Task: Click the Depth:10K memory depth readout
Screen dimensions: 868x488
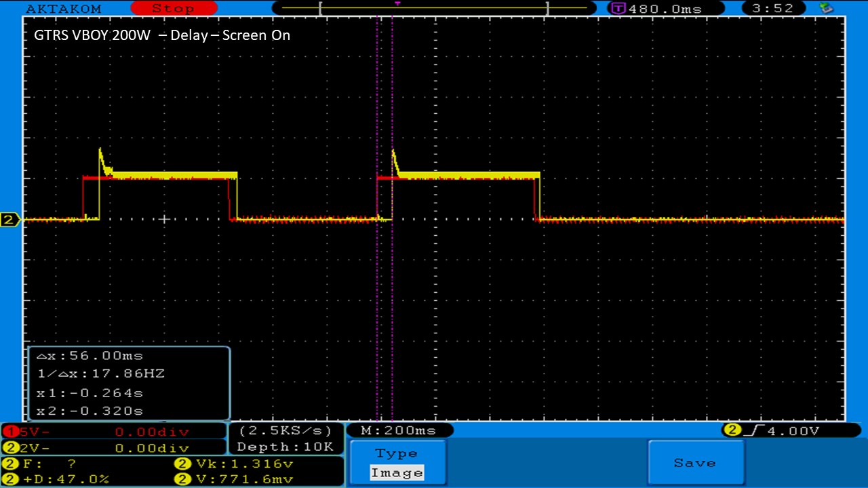Action: click(x=285, y=447)
